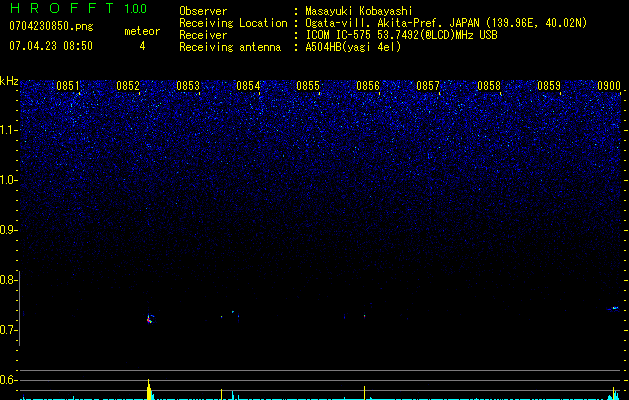Select the filename 0704230850.png
The image size is (629, 400).
point(51,26)
